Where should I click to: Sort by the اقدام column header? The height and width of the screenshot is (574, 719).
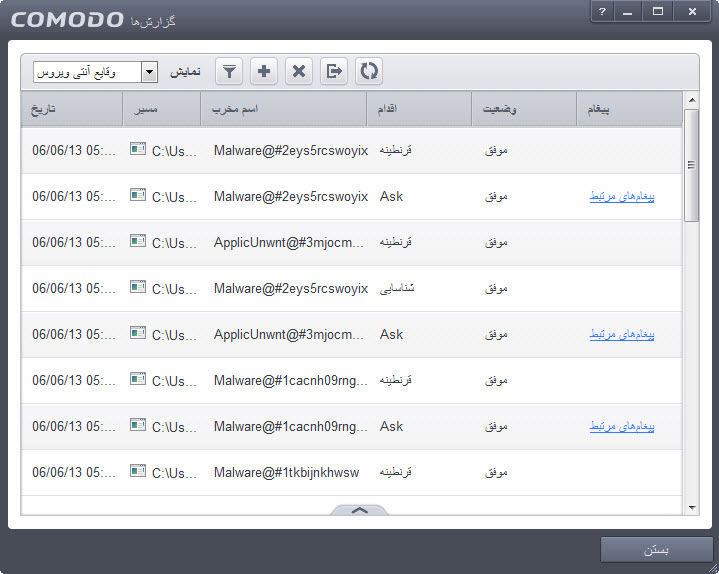point(419,109)
